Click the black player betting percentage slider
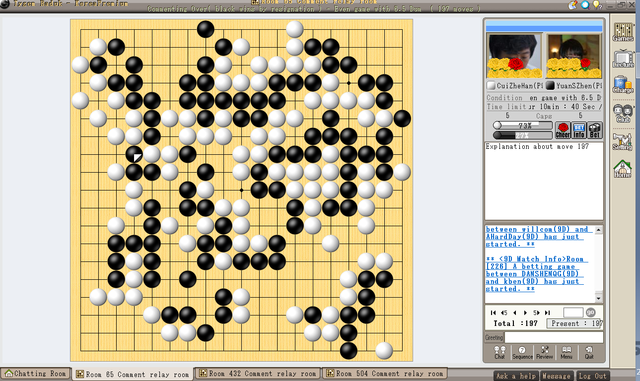 [522, 135]
